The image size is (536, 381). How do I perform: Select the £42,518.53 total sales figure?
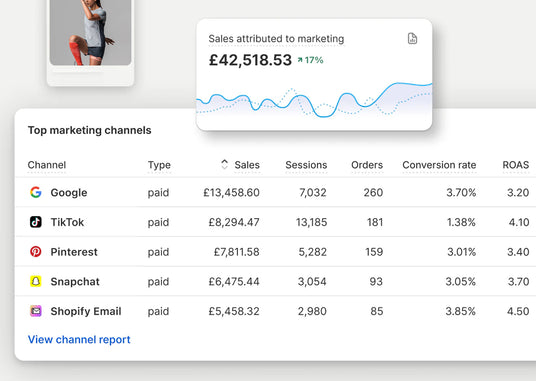click(250, 60)
